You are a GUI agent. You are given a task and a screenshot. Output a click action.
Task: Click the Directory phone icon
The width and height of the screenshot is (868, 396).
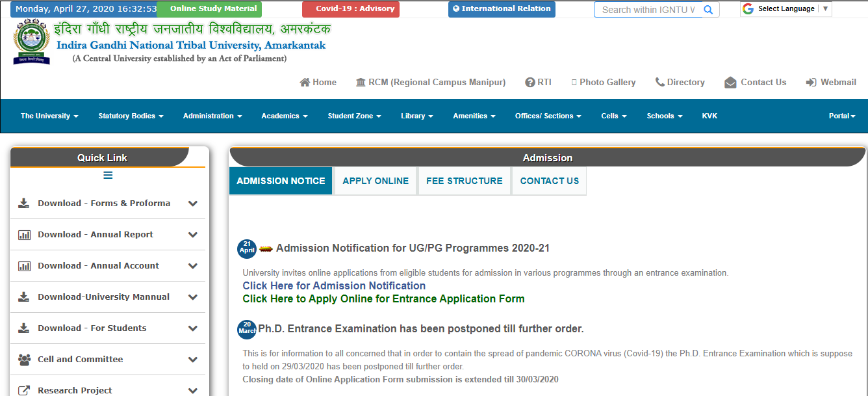(660, 82)
